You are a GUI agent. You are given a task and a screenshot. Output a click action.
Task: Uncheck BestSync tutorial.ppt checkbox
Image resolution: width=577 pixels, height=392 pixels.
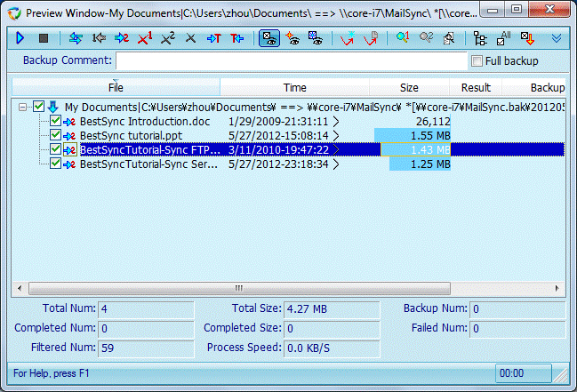[55, 135]
